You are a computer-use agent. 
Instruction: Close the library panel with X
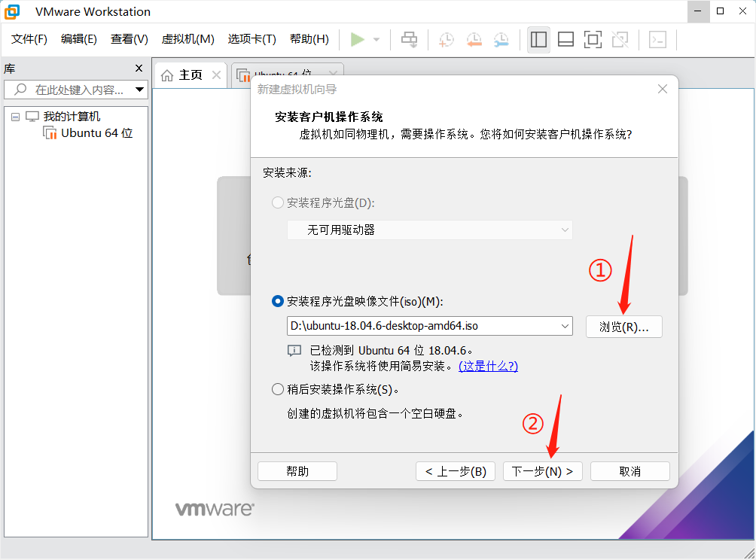(x=139, y=68)
